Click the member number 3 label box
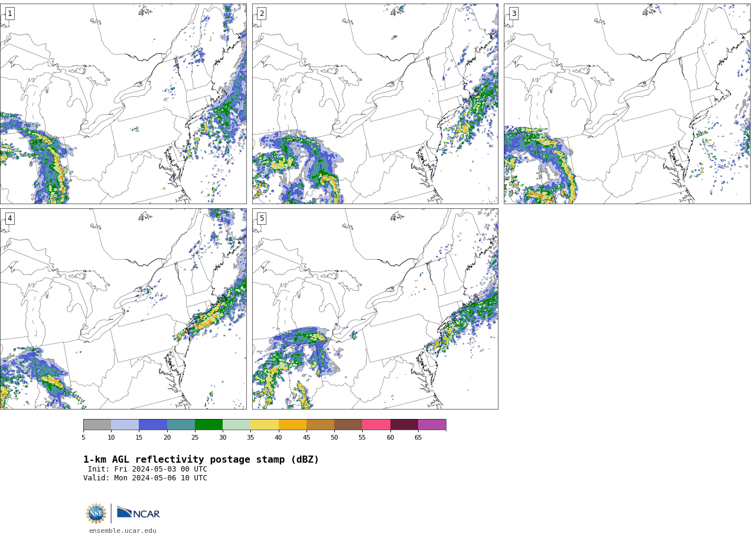This screenshot has width=756, height=537. click(x=514, y=14)
